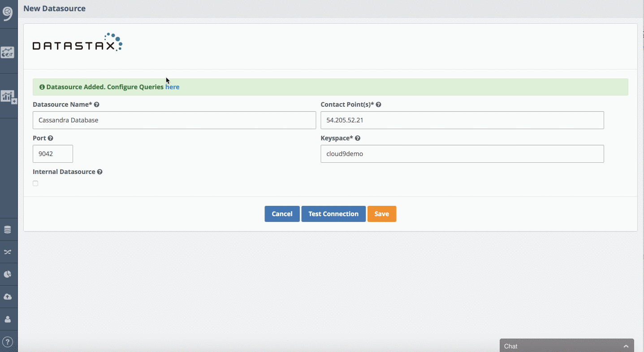Click the cloud upload sidebar icon
This screenshot has width=644, height=352.
click(x=8, y=297)
